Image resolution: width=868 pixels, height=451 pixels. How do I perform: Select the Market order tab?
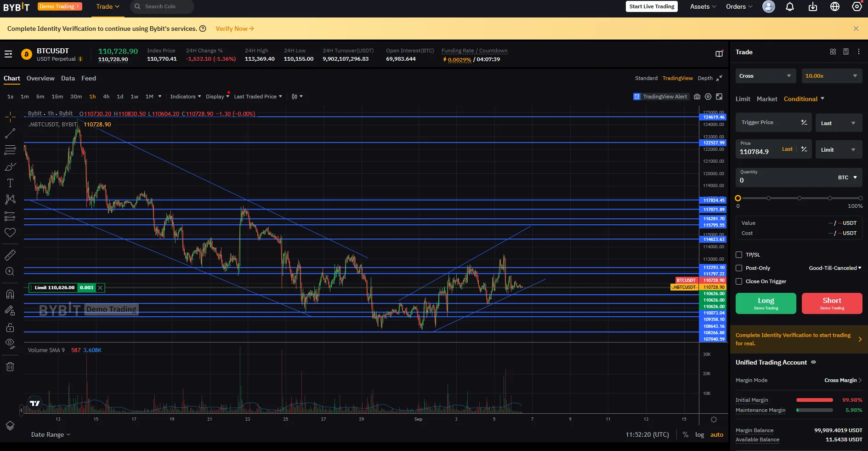767,99
